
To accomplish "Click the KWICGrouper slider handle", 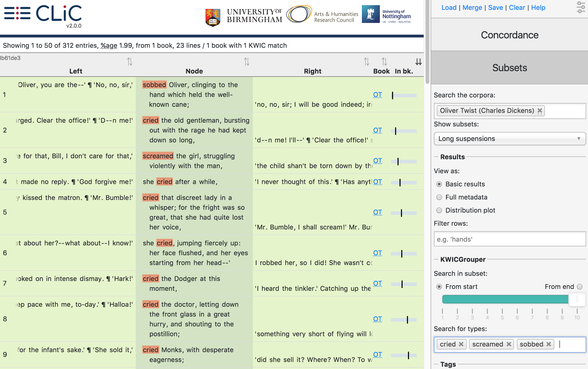I will pos(577,299).
